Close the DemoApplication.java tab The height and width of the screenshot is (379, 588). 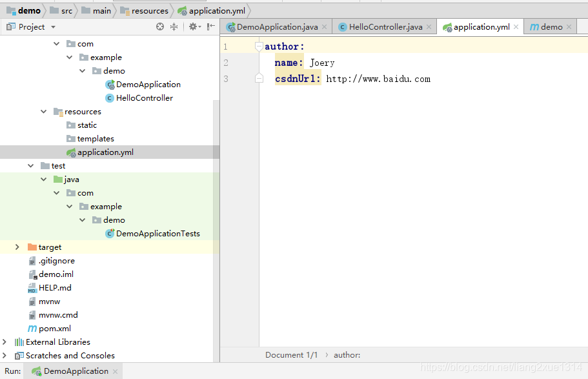tap(325, 27)
